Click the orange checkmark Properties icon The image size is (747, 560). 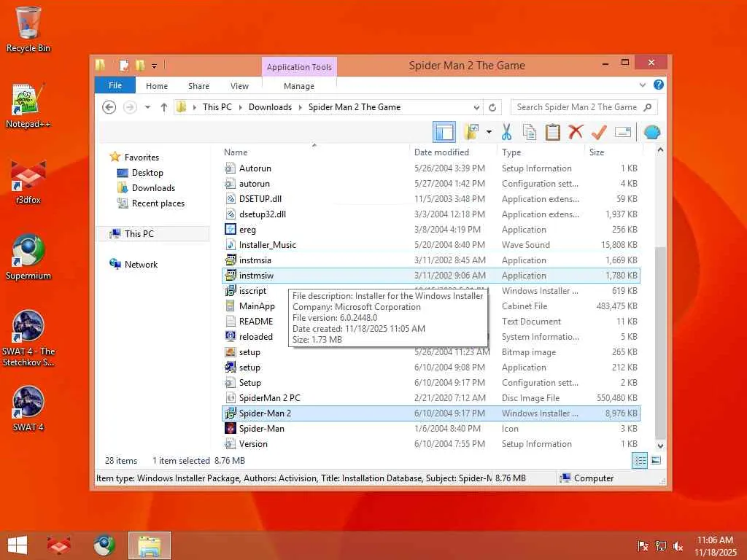[x=599, y=132]
